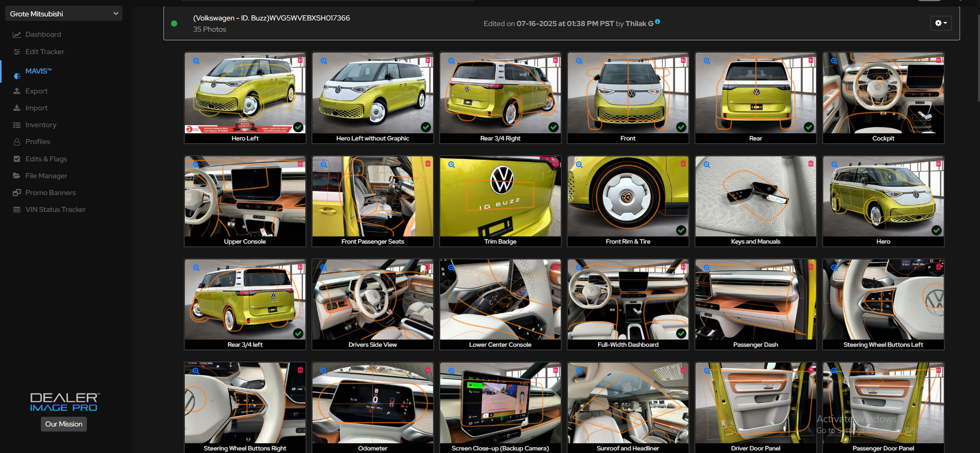Open the Cockpit photo thumbnail
The height and width of the screenshot is (453, 980).
pyautogui.click(x=883, y=93)
